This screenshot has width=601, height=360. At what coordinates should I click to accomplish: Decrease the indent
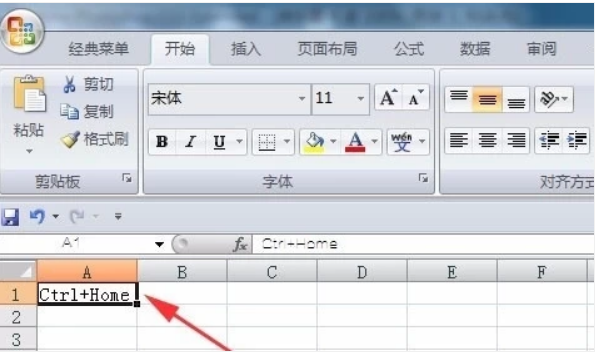tap(548, 140)
